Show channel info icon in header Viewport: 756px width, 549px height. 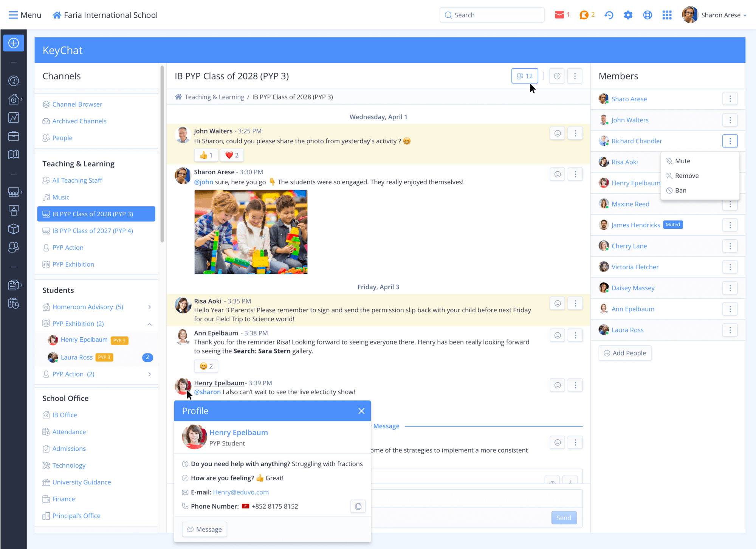pyautogui.click(x=557, y=76)
